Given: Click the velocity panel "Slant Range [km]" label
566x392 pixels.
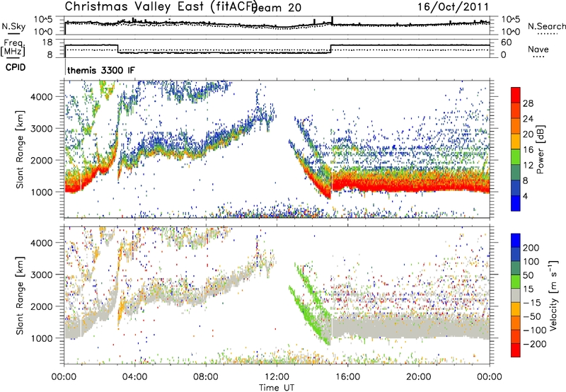Looking at the screenshot, I should coord(20,296).
